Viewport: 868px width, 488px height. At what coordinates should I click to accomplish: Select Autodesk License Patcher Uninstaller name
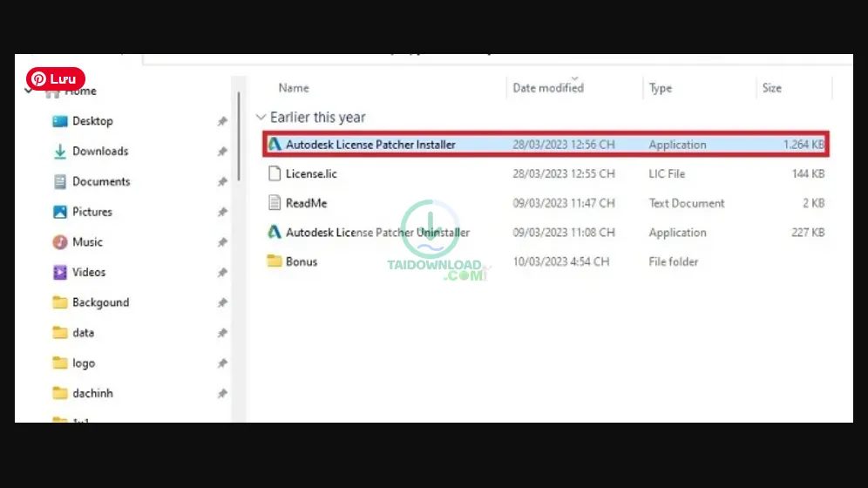point(377,233)
